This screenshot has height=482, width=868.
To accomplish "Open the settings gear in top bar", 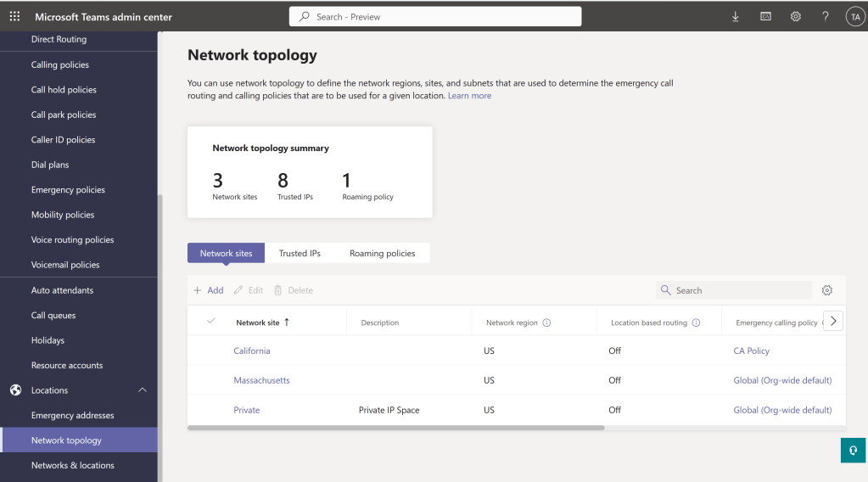I will point(796,16).
